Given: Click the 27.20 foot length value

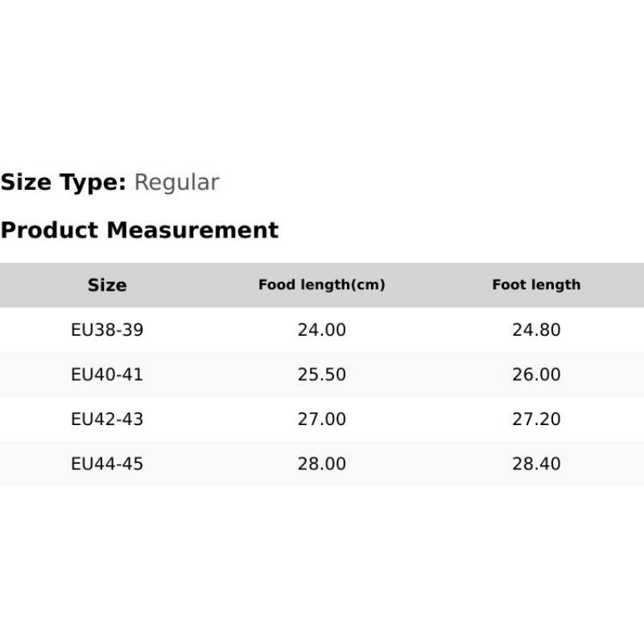Looking at the screenshot, I should [x=536, y=419].
